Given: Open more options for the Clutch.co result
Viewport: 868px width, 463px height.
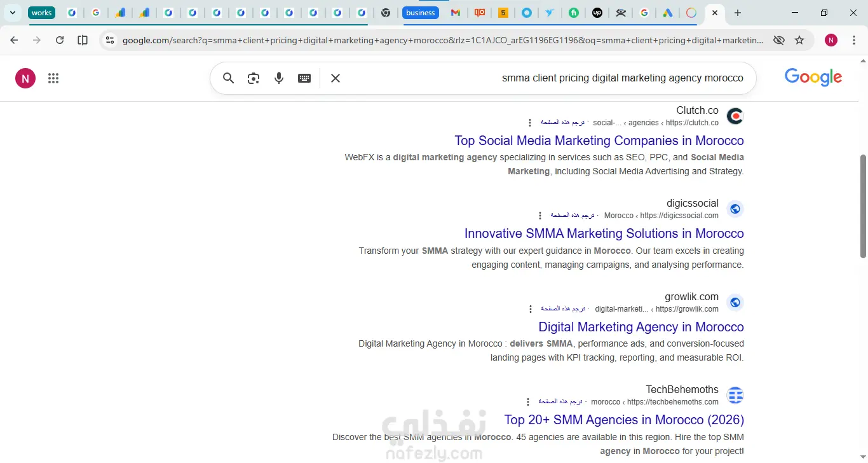Looking at the screenshot, I should [530, 123].
